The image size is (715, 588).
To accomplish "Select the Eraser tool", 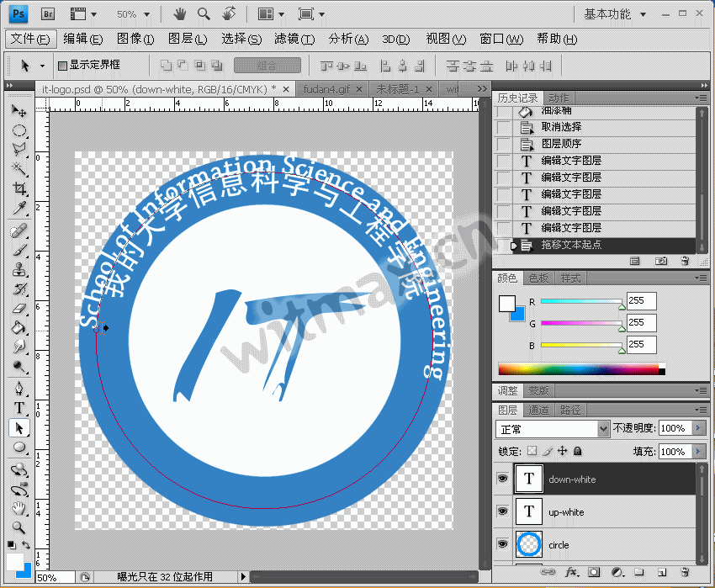I will [x=19, y=308].
